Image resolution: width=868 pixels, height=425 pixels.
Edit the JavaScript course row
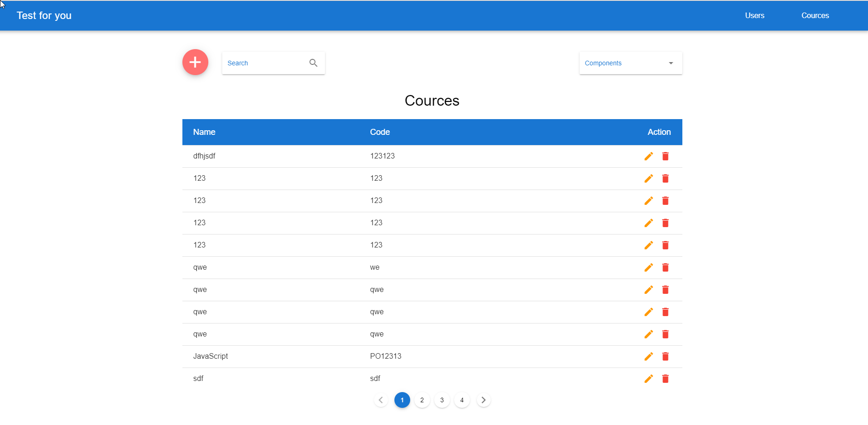click(x=649, y=356)
